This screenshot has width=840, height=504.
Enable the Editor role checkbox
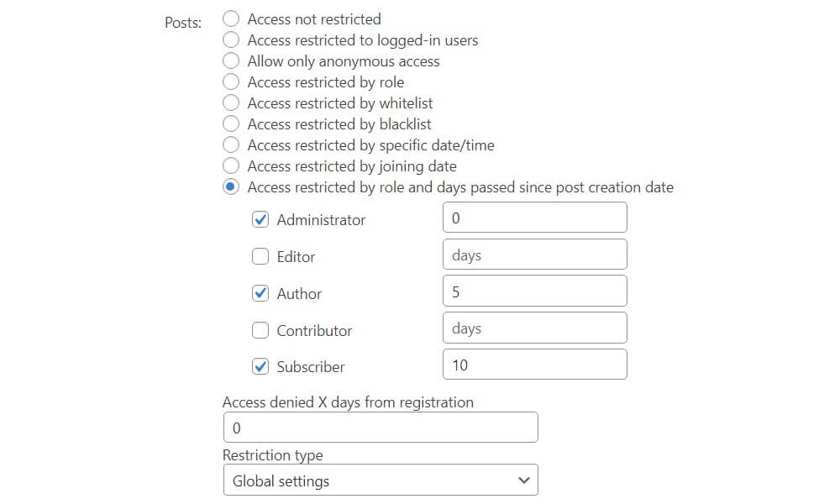click(x=261, y=256)
